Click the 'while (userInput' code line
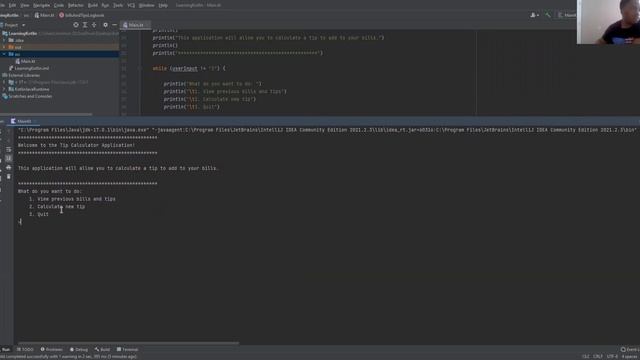Screen dimensions: 640x360 pyautogui.click(x=189, y=68)
